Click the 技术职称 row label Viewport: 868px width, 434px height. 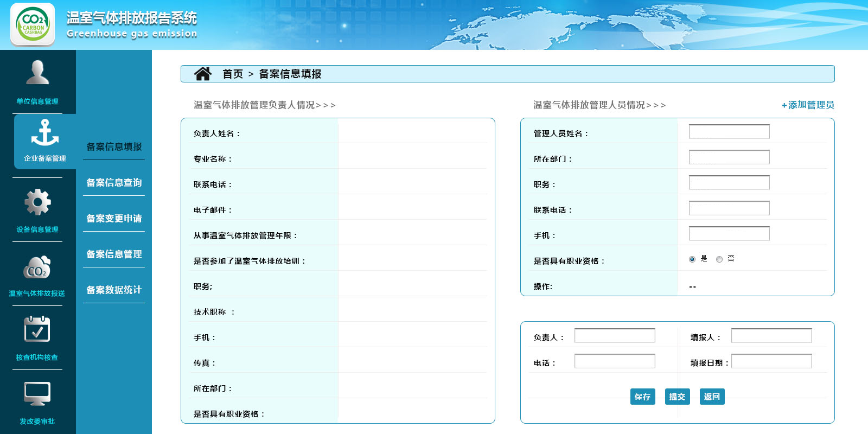(214, 312)
